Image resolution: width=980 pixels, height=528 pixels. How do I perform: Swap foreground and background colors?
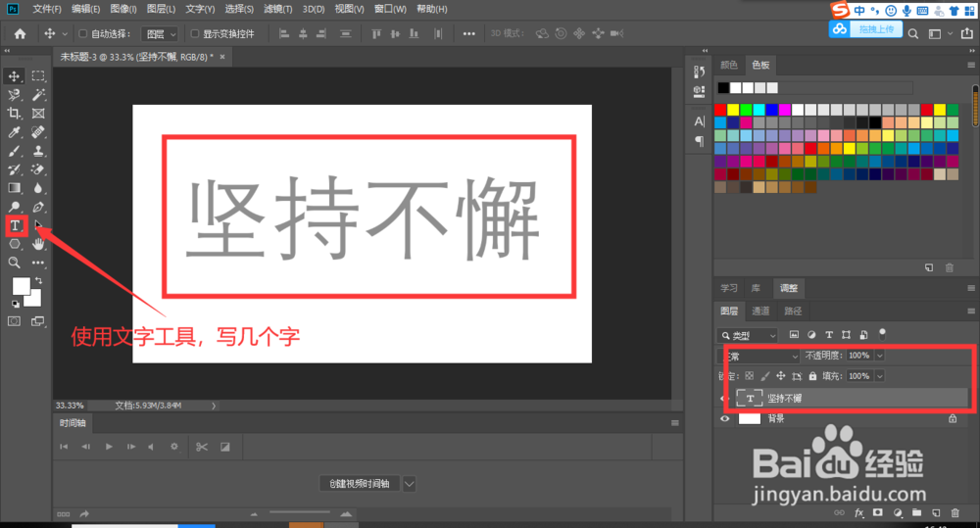coord(39,280)
